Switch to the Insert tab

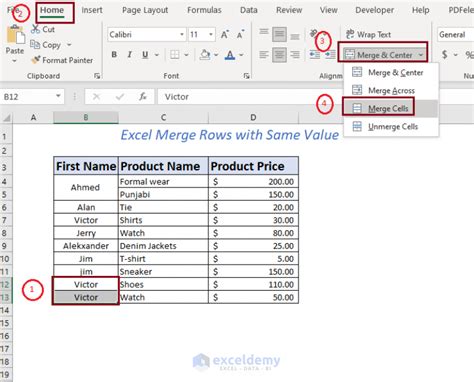pos(92,10)
